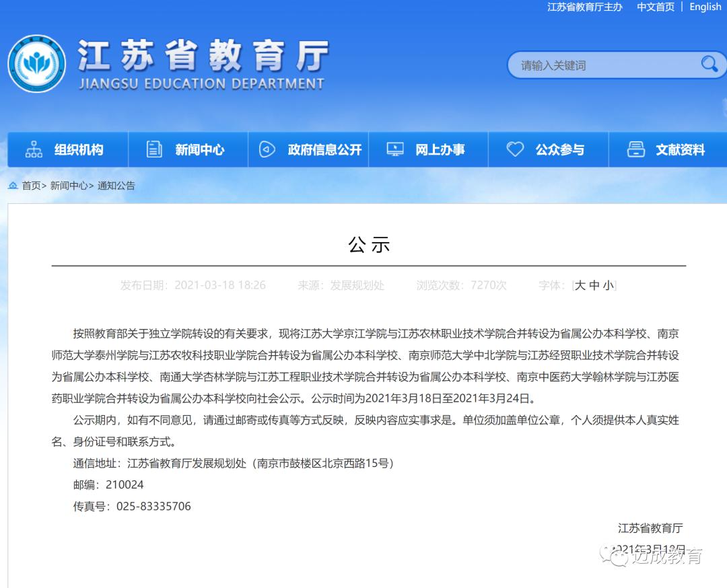Click the 江苏省教育厅主办 link at top

[x=584, y=7]
